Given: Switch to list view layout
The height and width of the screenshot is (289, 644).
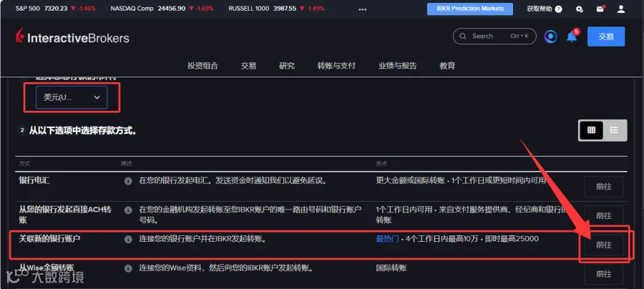Looking at the screenshot, I should (x=615, y=130).
